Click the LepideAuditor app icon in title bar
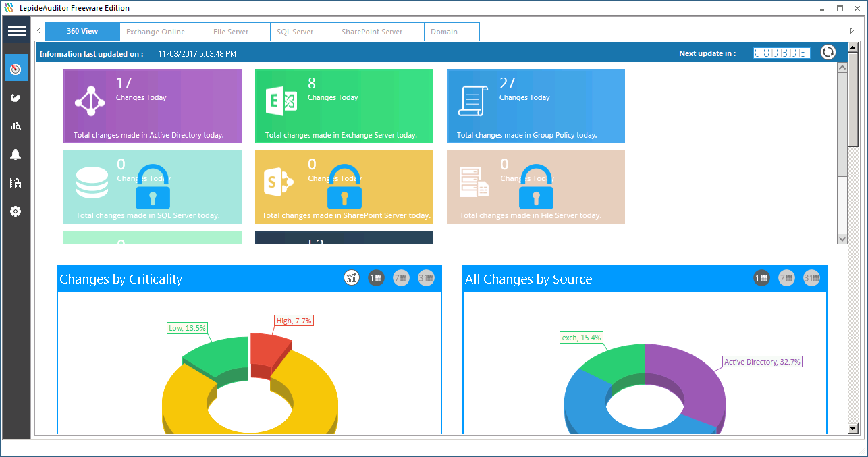 coord(8,8)
